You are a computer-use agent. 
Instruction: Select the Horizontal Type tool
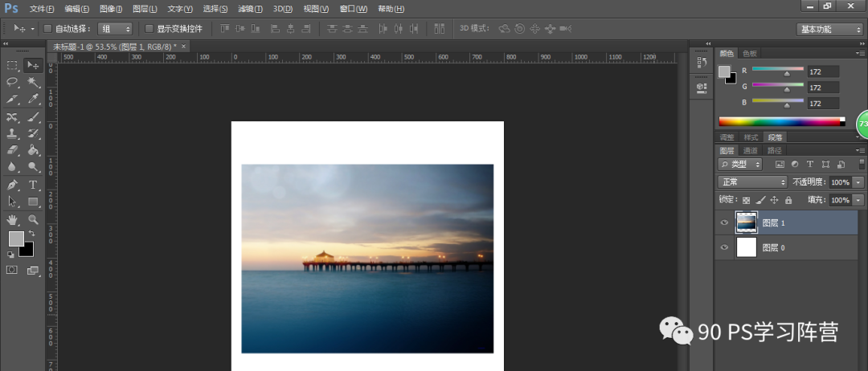click(x=34, y=185)
